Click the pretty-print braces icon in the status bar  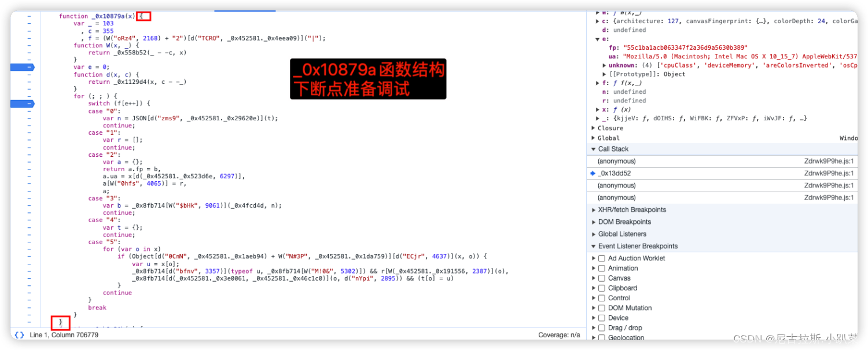coord(18,335)
